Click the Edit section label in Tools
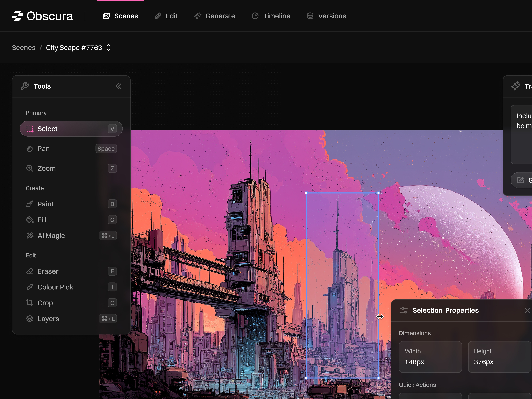This screenshot has height=399, width=532. [x=31, y=255]
